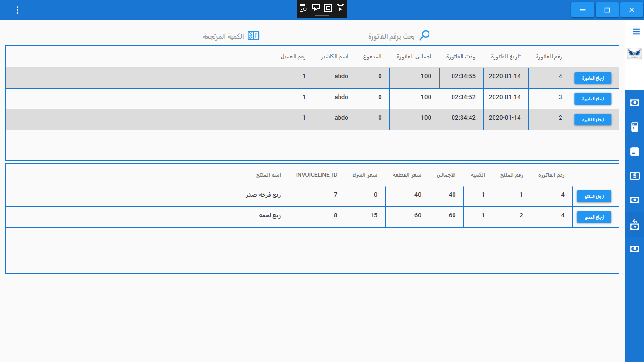Open the POS register icon in sidebar
The image size is (644, 362).
[635, 127]
